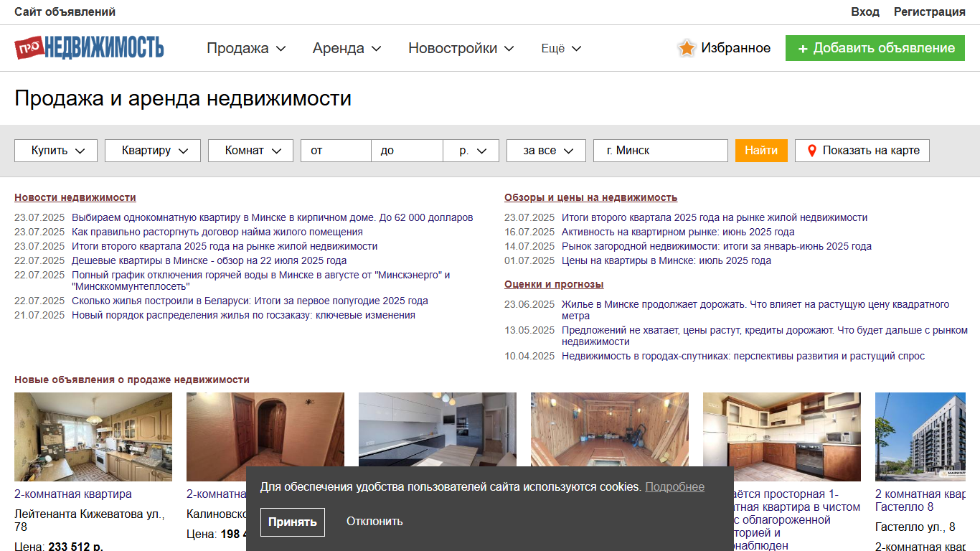This screenshot has width=980, height=551.
Task: Click the Вход link
Action: [865, 11]
